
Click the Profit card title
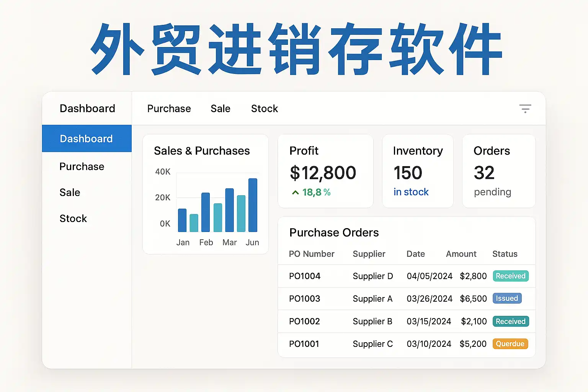point(304,151)
